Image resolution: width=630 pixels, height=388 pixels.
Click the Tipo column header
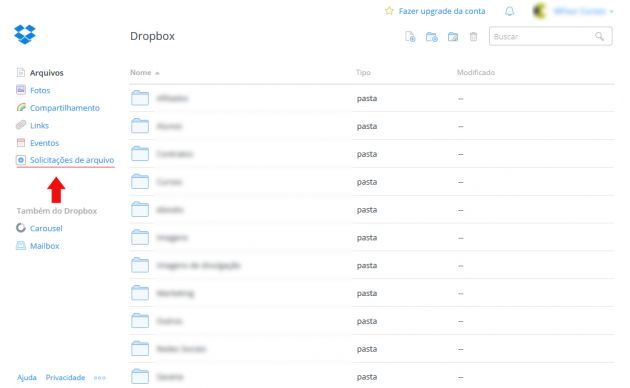click(x=363, y=73)
